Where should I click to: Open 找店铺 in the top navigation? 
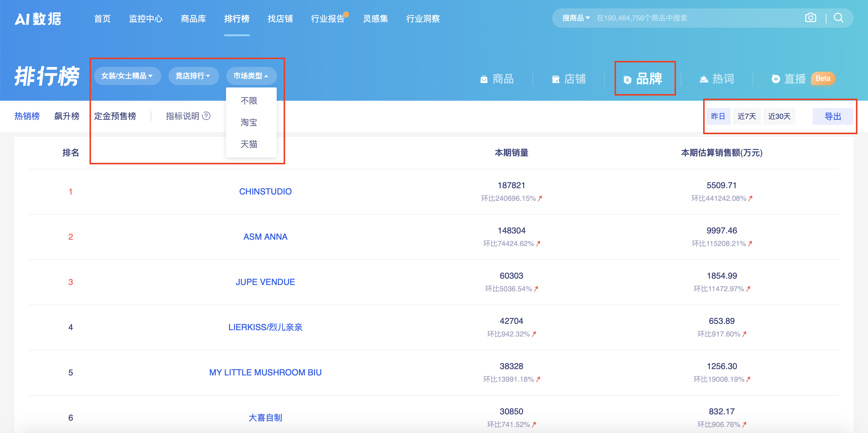(x=280, y=19)
